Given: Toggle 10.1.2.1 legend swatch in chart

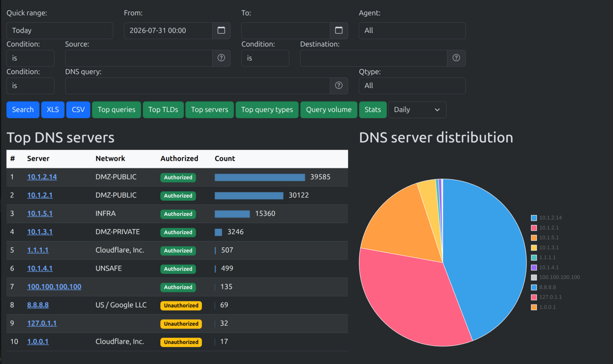Looking at the screenshot, I should tap(534, 228).
